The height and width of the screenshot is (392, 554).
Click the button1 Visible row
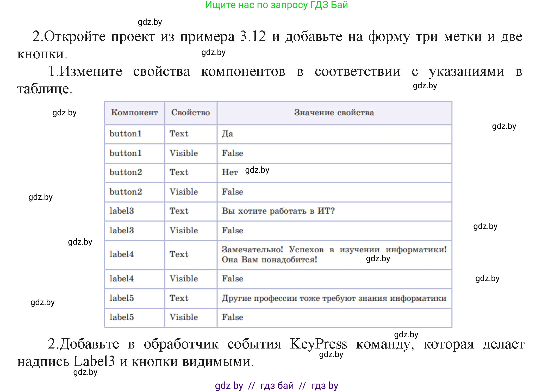pos(134,153)
